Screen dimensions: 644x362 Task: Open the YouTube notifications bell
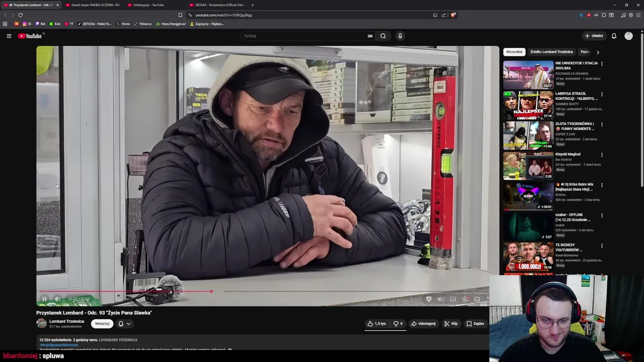point(614,36)
